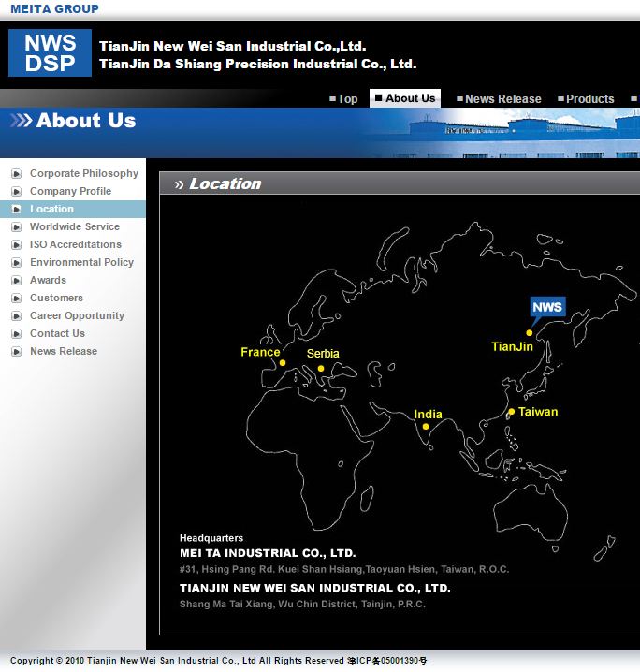Click the yellow dot marking France
640x672 pixels.
(283, 363)
